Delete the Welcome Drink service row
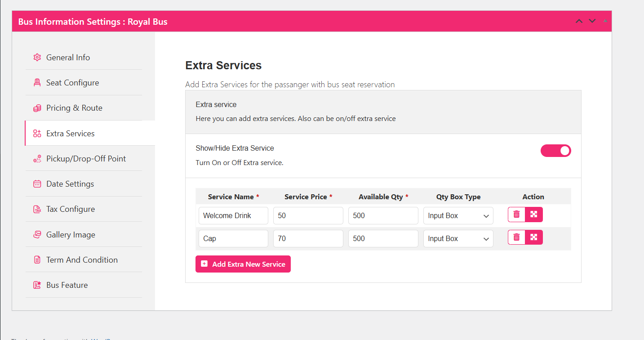The height and width of the screenshot is (340, 644). click(x=516, y=215)
